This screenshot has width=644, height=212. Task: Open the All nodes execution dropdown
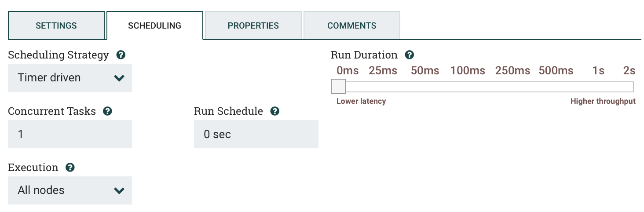click(70, 190)
